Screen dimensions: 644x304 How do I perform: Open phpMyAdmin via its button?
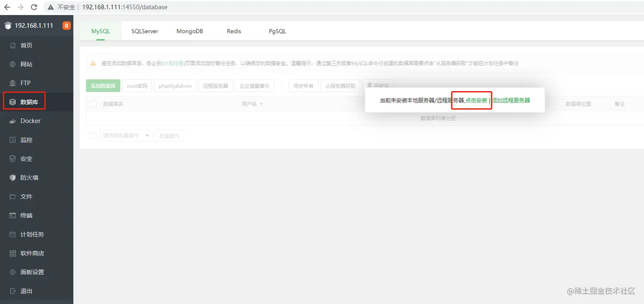pos(175,86)
